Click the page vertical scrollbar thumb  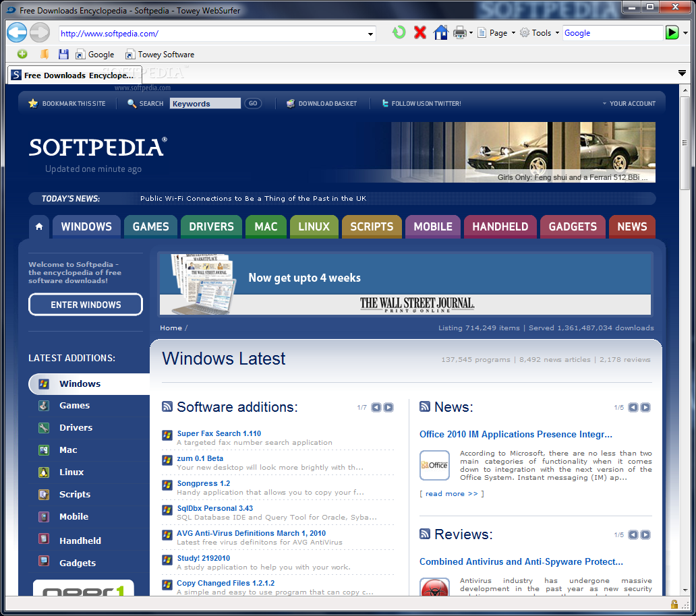(685, 143)
